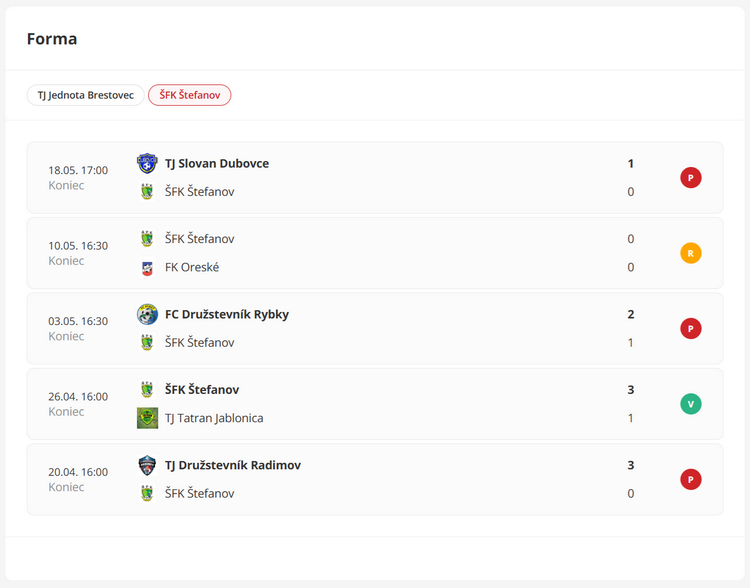
Task: Click red P badge for 03.05. match
Action: click(x=691, y=329)
